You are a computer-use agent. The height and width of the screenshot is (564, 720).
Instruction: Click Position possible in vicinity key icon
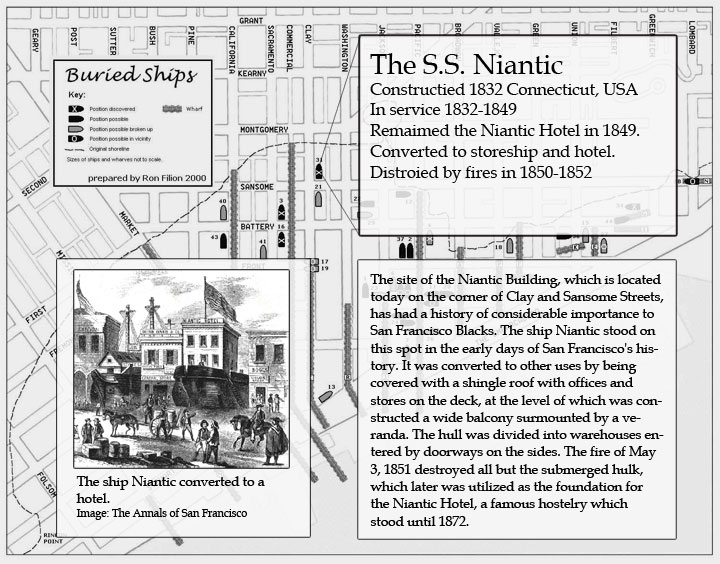click(x=75, y=141)
